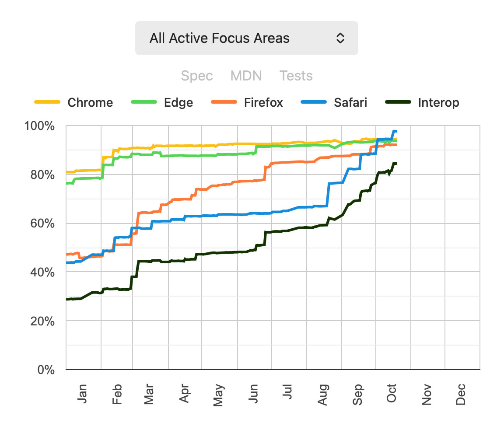Click the Dec label on the x-axis
The image size is (504, 426).
tap(460, 394)
